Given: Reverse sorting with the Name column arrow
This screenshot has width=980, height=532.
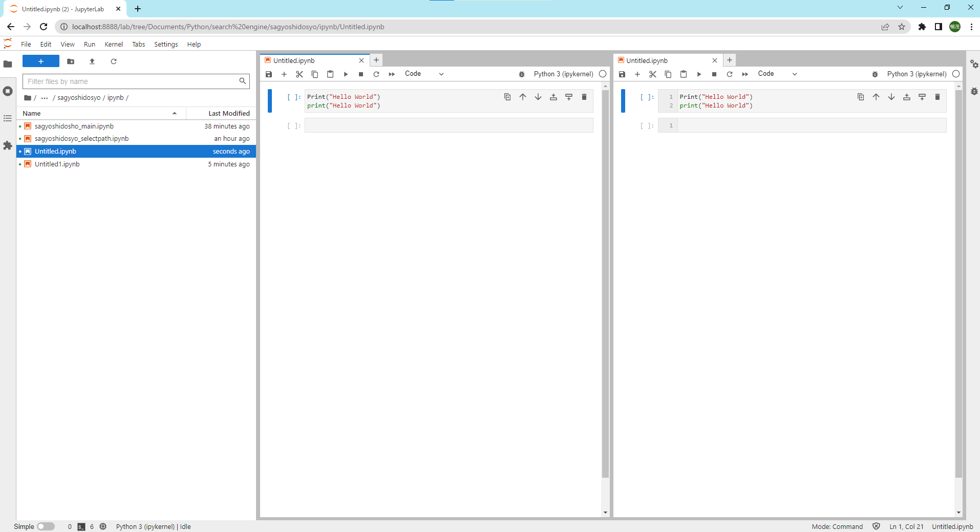Looking at the screenshot, I should click(x=175, y=113).
